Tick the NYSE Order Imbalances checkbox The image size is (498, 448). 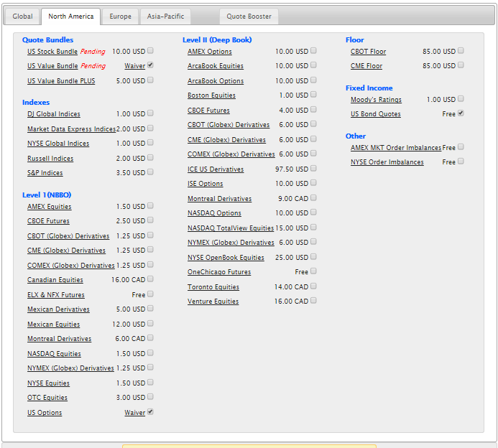click(x=461, y=161)
